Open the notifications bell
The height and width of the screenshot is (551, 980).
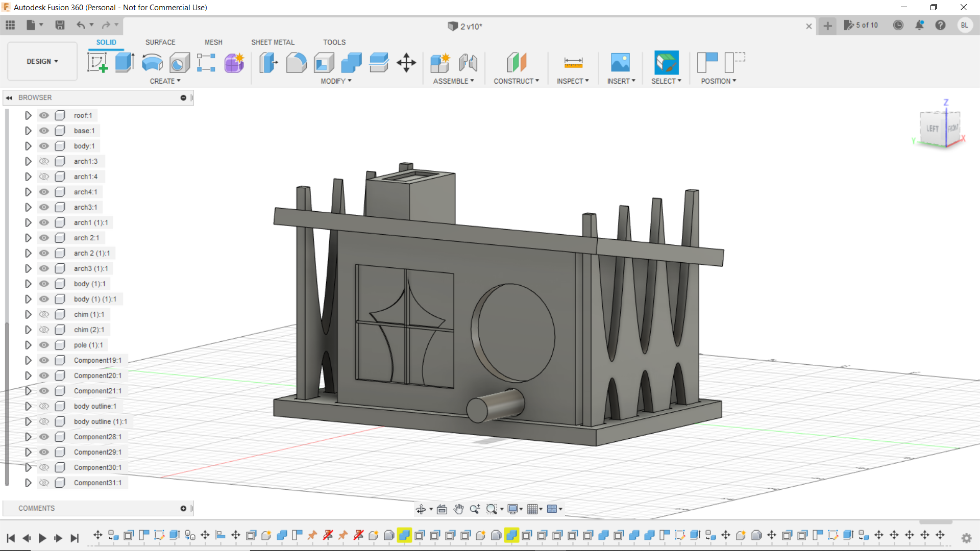(x=919, y=25)
